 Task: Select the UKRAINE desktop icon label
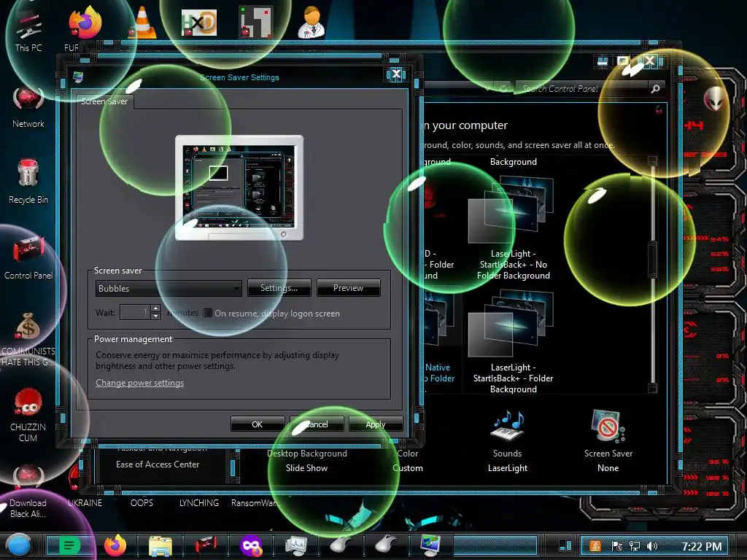tap(85, 502)
